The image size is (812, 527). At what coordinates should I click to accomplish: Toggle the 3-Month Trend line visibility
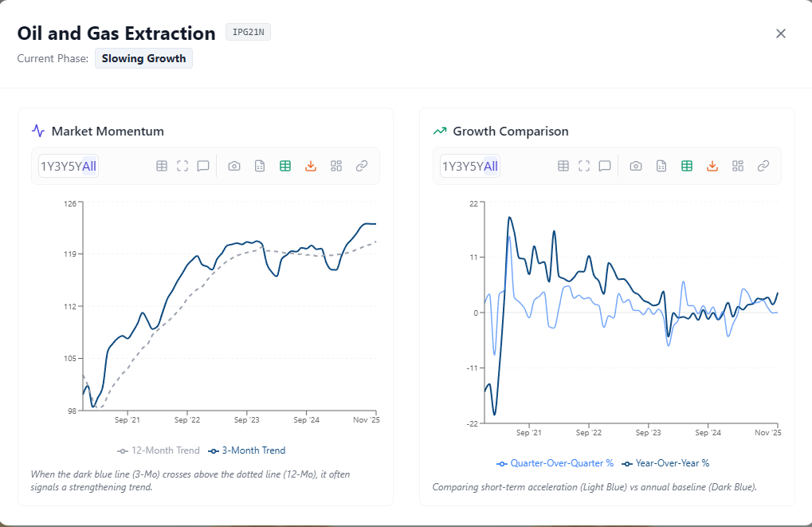coord(246,450)
